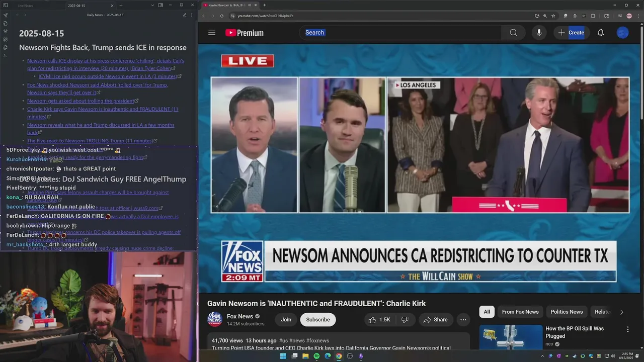Open the YouTube account avatar menu

click(x=622, y=33)
